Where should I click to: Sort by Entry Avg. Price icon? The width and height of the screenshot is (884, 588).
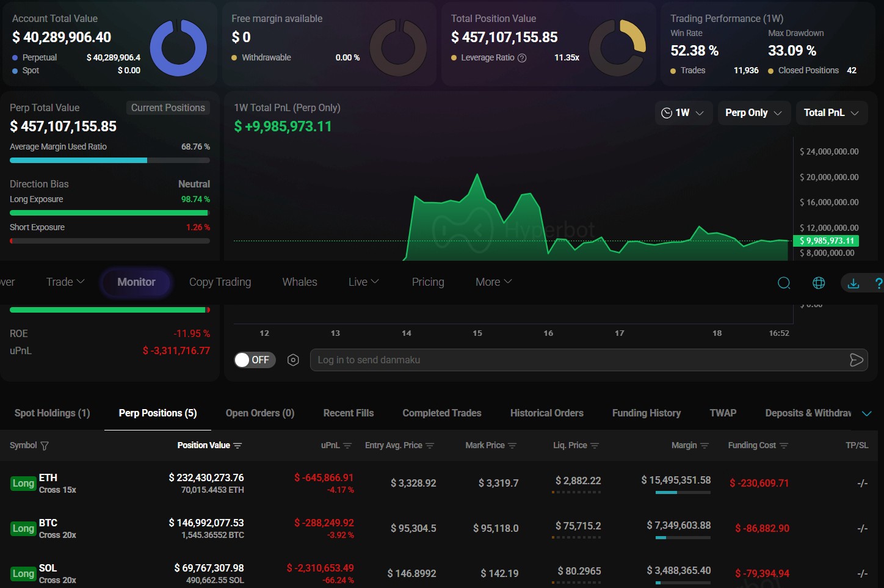[430, 446]
